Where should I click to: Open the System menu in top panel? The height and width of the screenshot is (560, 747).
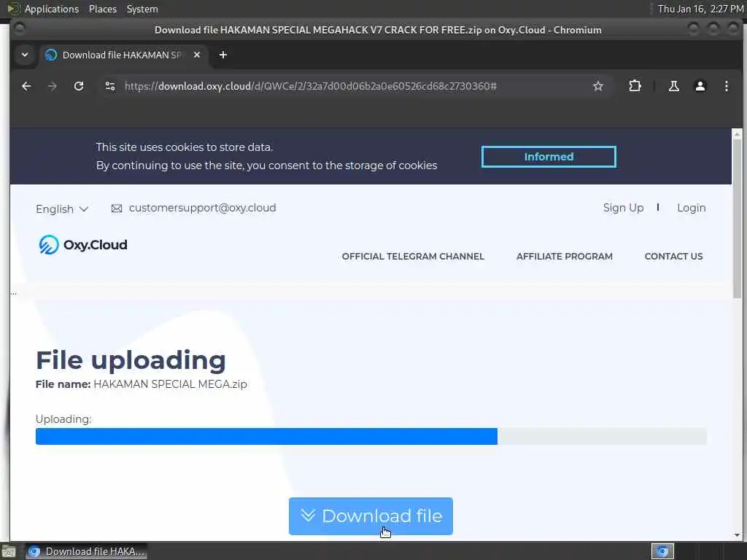click(142, 9)
